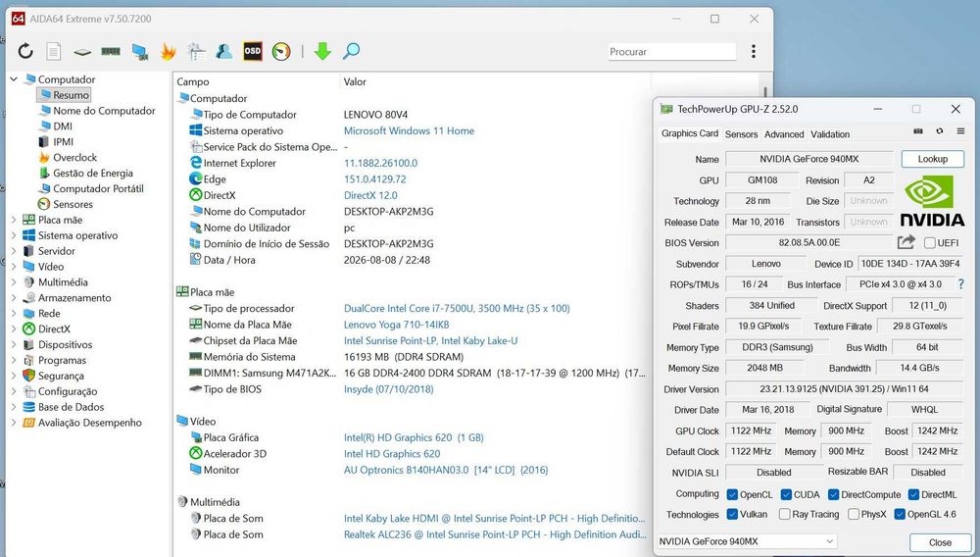
Task: Collapse the Computador tree node
Action: click(14, 79)
